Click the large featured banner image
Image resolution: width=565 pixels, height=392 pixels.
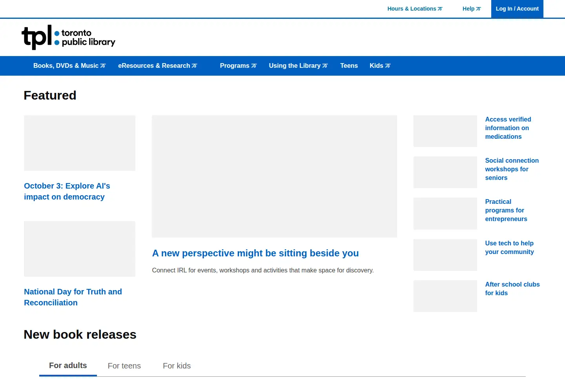[x=275, y=176]
